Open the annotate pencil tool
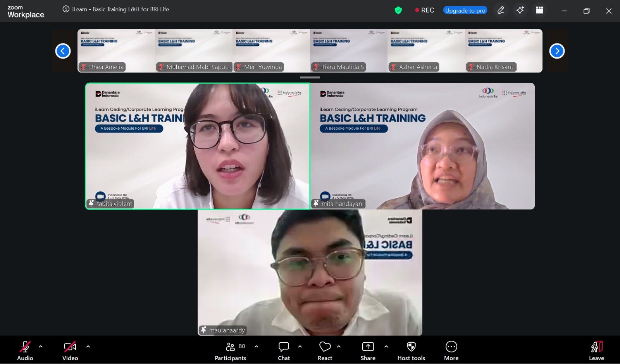This screenshot has height=364, width=620. (x=501, y=10)
